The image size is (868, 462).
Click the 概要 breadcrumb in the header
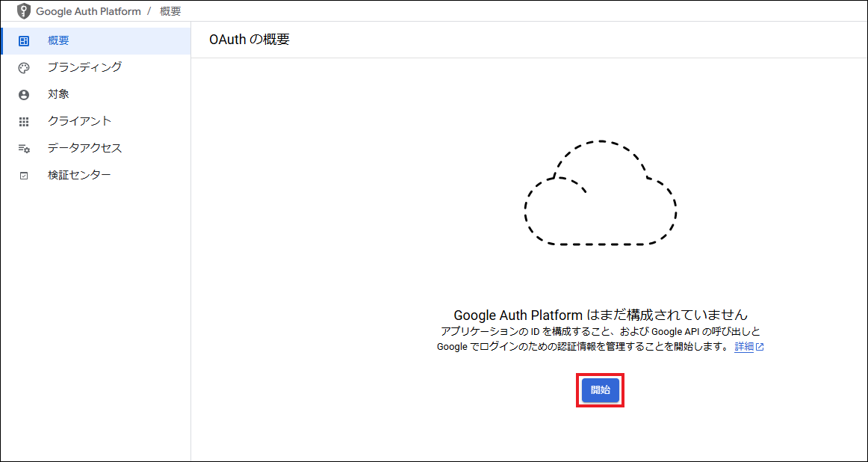[x=170, y=11]
